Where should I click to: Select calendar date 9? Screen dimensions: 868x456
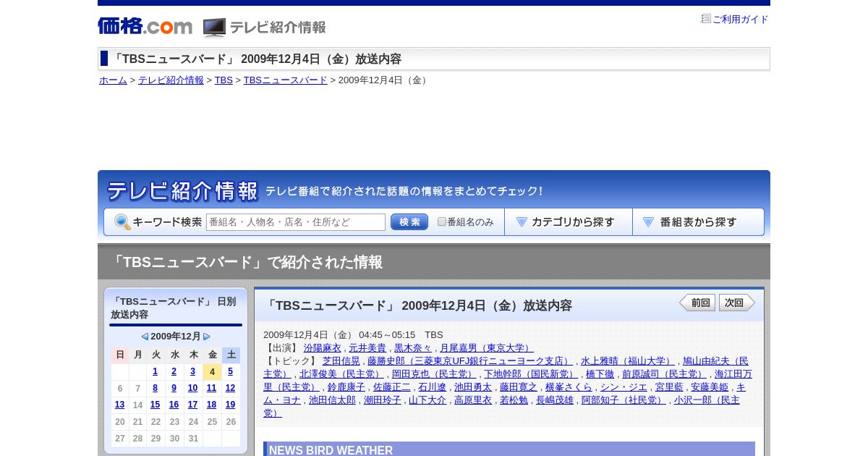coord(174,388)
